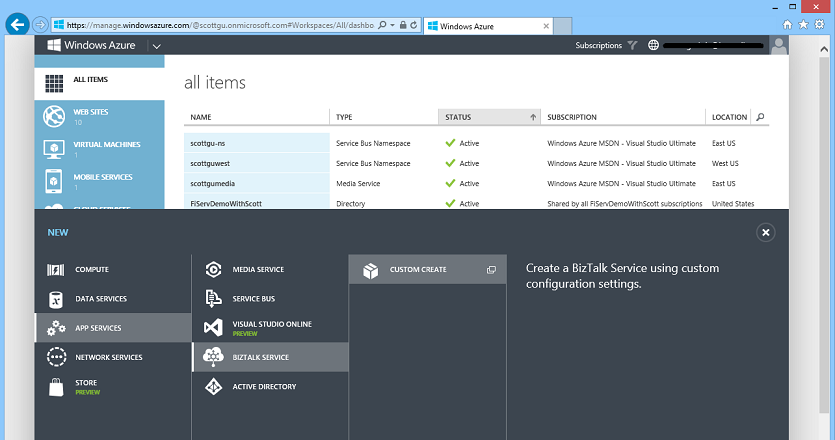835x440 pixels.
Task: Refresh the page with the reload icon
Action: click(x=413, y=25)
